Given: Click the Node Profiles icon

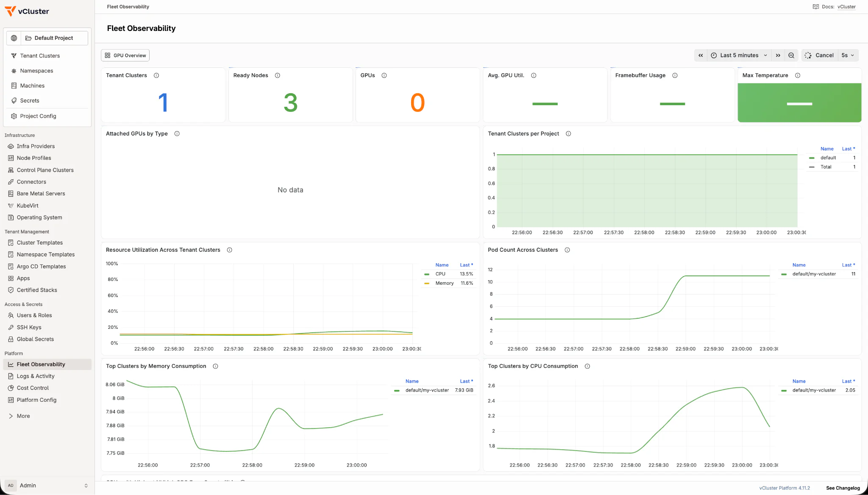Looking at the screenshot, I should coord(11,158).
